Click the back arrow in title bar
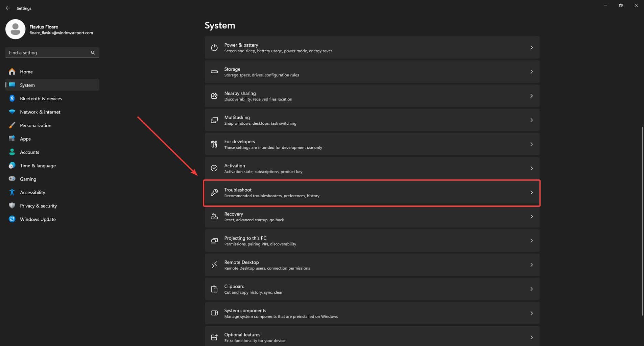Viewport: 644px width, 346px height. [x=8, y=8]
